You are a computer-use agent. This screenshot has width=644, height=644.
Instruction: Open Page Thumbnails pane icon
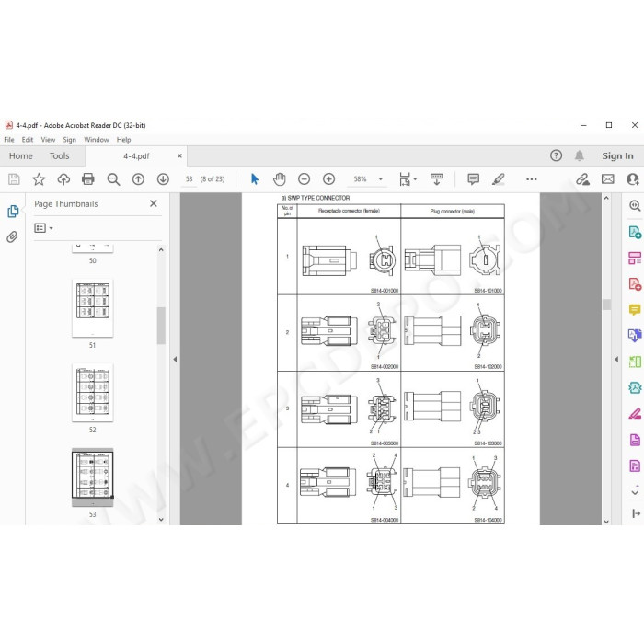click(x=13, y=211)
